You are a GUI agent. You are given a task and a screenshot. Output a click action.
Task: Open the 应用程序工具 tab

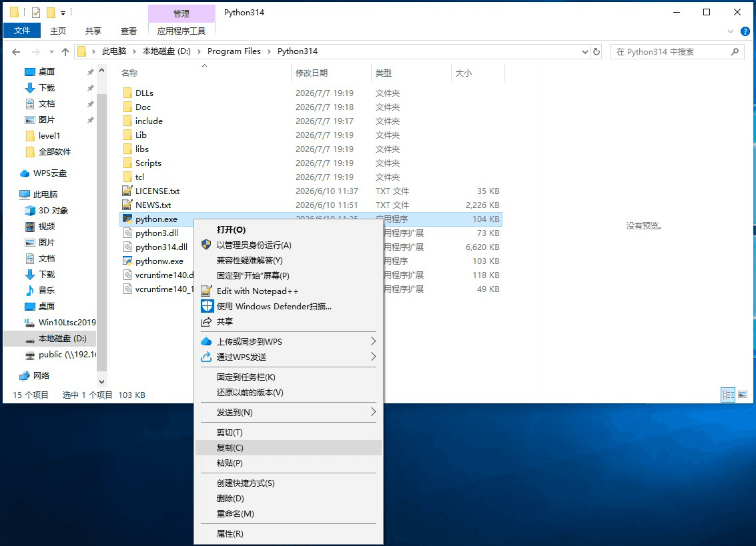pyautogui.click(x=181, y=31)
